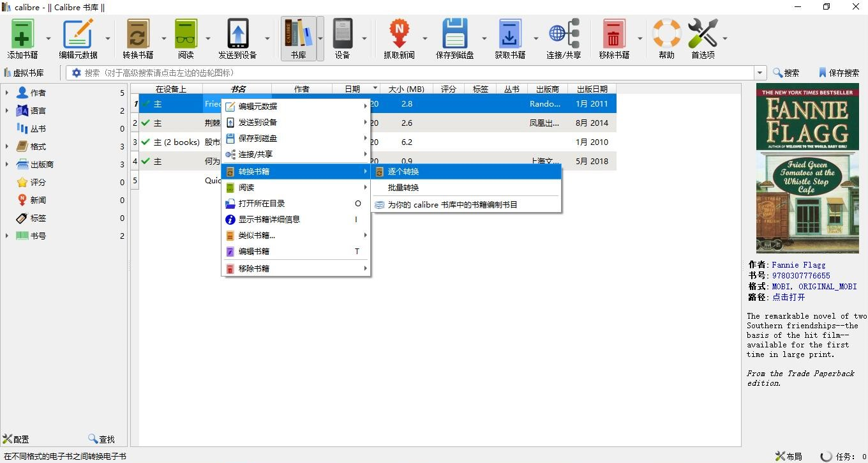The image size is (868, 463).
Task: Choose 保存到磁盘 in the context menu
Action: (x=296, y=138)
